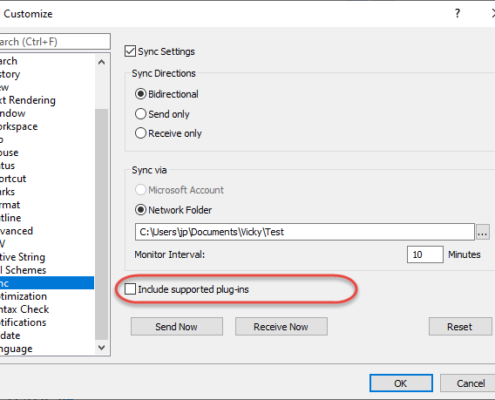Viewport: 495px width, 400px height.
Task: Click the Send Now button
Action: pyautogui.click(x=177, y=327)
